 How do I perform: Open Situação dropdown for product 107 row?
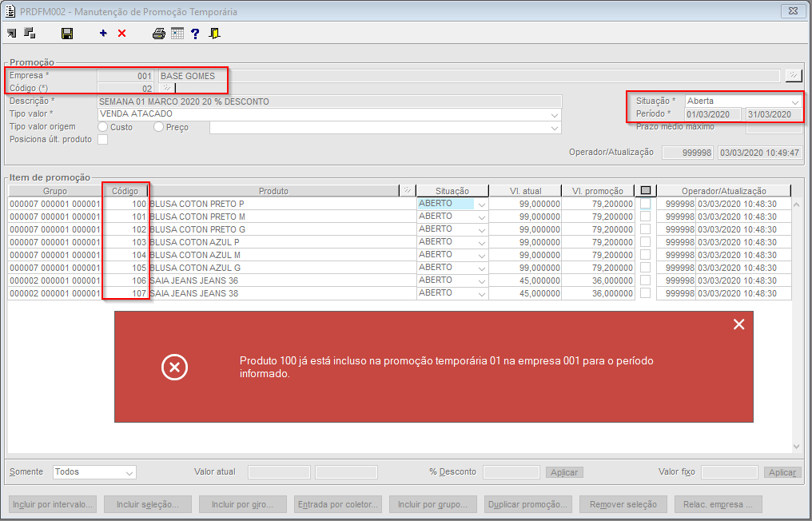pos(482,293)
